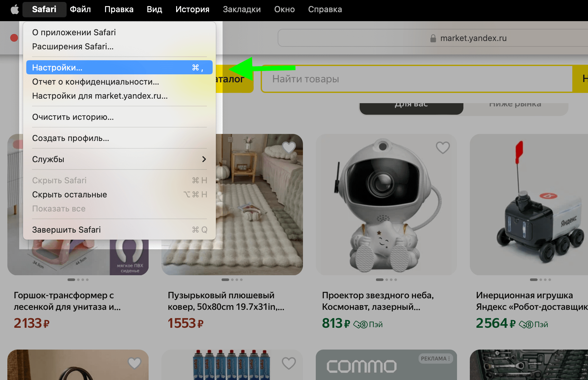Open the Правка menu
588x380 pixels.
tap(119, 9)
